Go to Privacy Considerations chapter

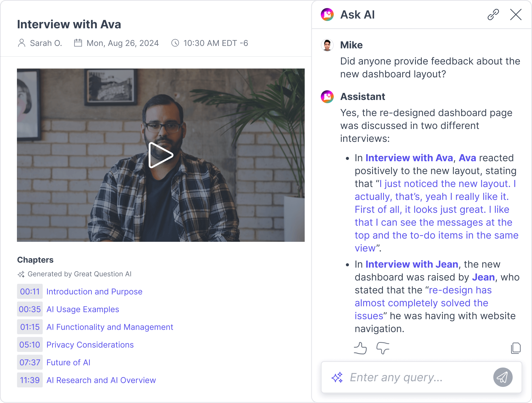(x=90, y=345)
